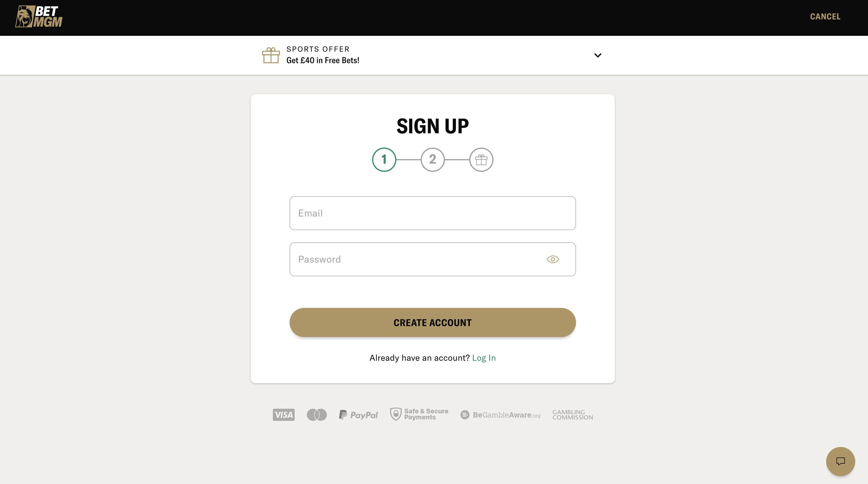
Task: Click the step 1 circle indicator icon
Action: (384, 159)
